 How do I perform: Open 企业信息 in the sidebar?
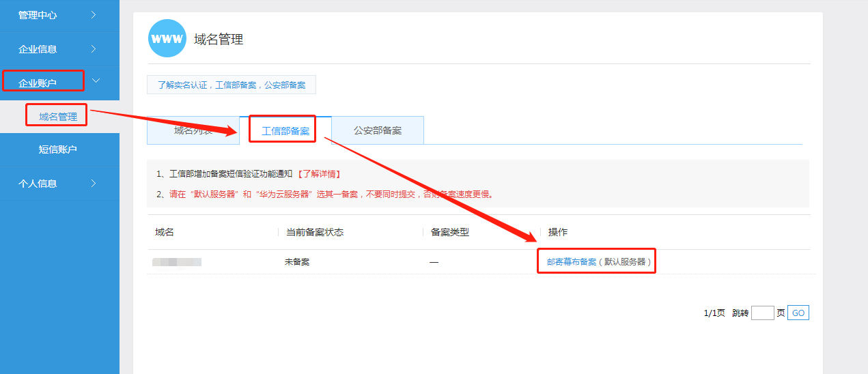tap(38, 49)
